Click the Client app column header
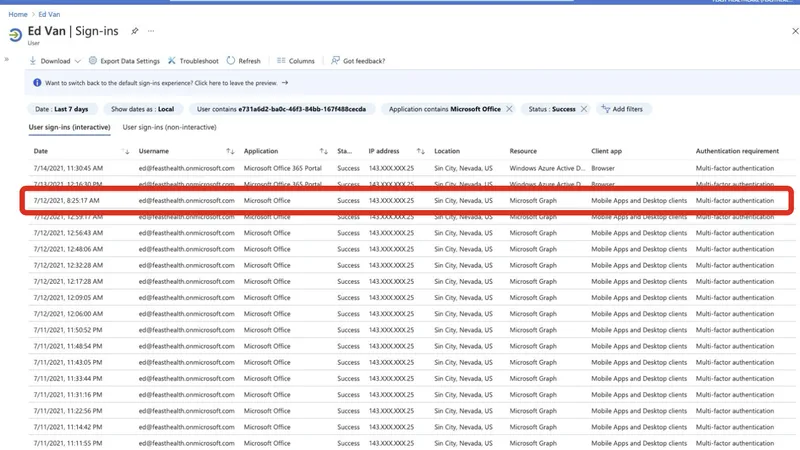The image size is (800, 450). (x=606, y=151)
